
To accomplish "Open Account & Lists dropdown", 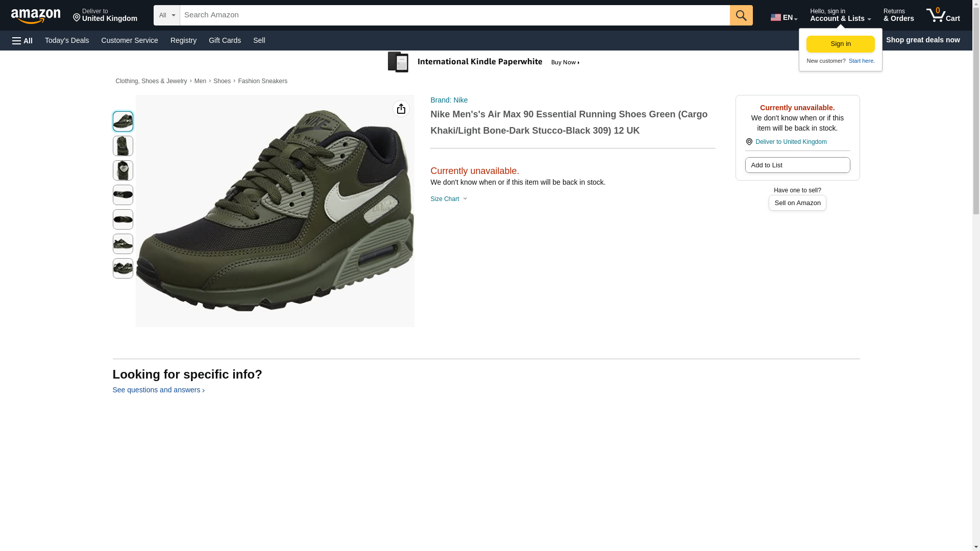I will (x=840, y=15).
